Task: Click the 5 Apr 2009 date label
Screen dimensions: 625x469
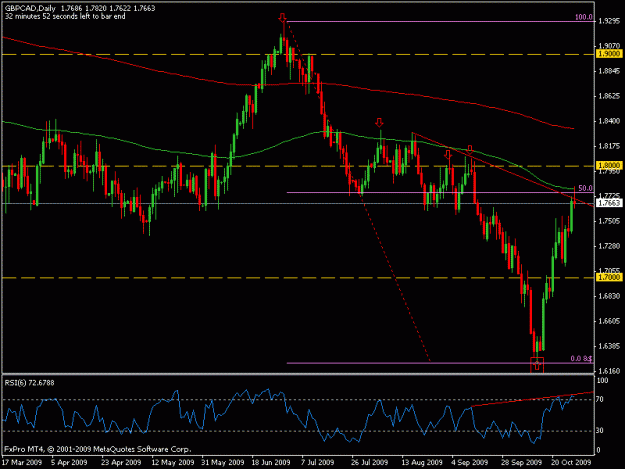Action: pyautogui.click(x=69, y=462)
